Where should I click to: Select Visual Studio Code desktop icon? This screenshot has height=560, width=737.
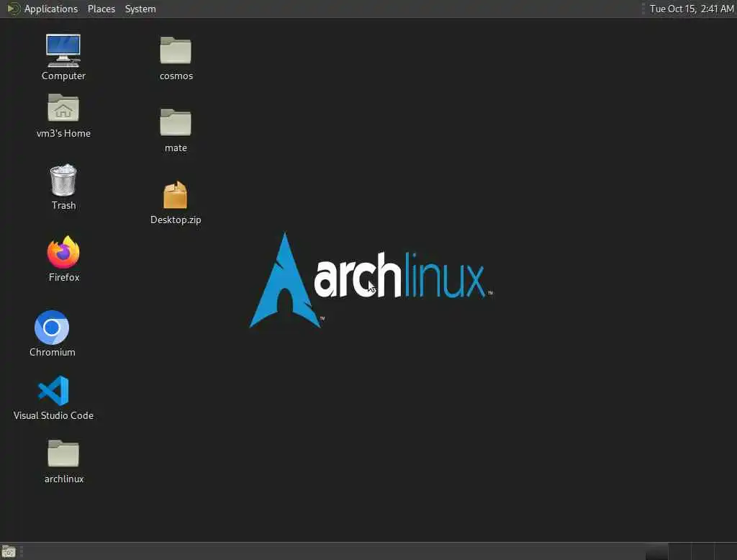point(53,390)
